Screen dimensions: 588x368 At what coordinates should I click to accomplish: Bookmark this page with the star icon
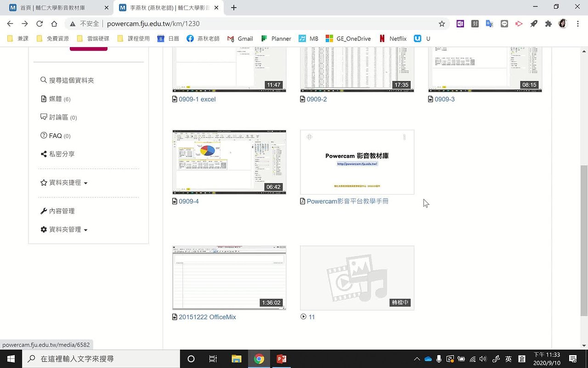point(442,23)
